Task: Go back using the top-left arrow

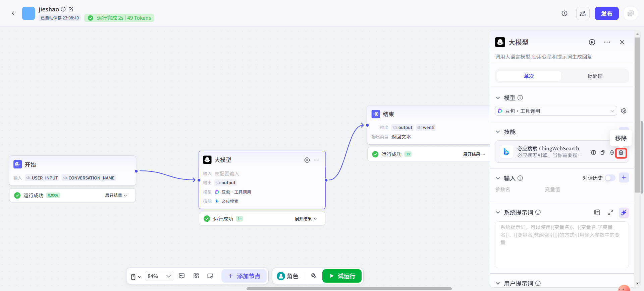Action: 13,13
